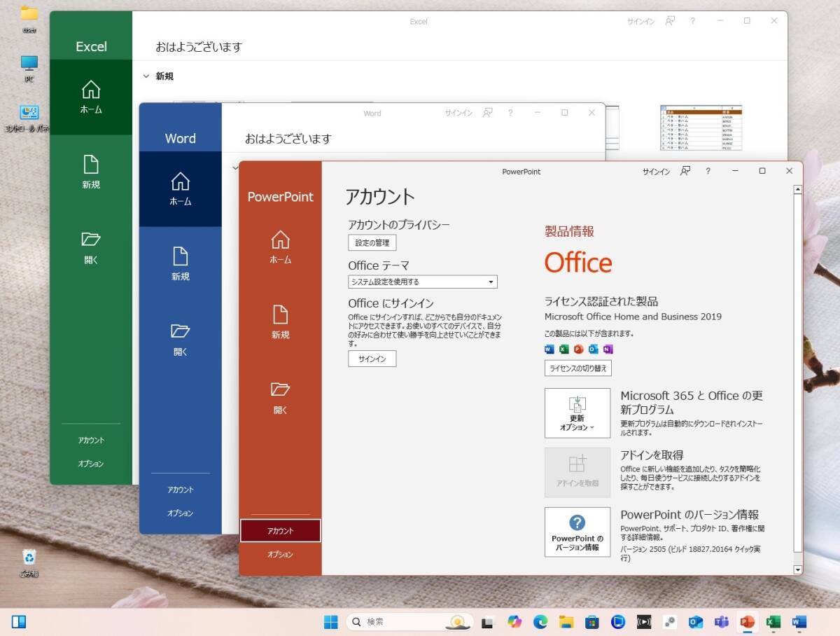Expand the 更新オプション menu button

[x=577, y=413]
